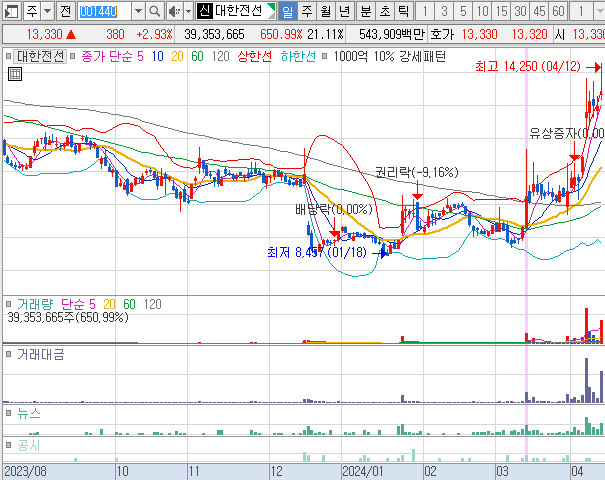Viewport: 605px width, 480px height.
Task: Expand the dropdown next to speaker icon
Action: 188,11
